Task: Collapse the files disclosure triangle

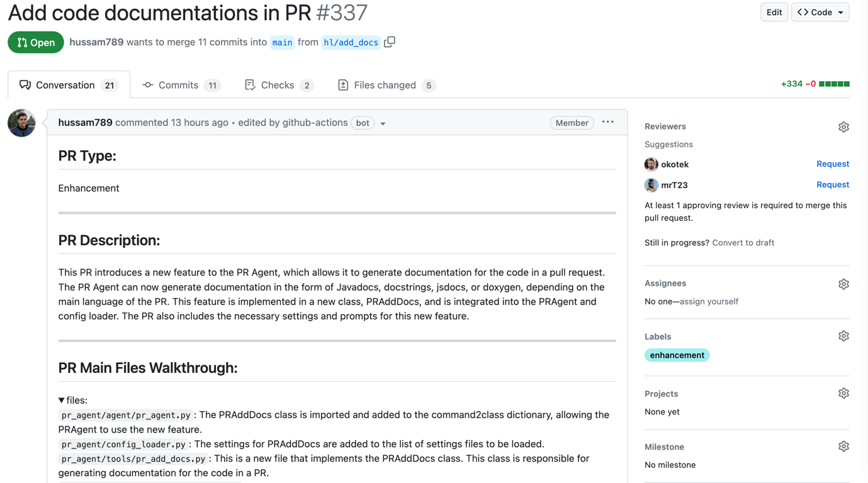Action: (x=62, y=401)
